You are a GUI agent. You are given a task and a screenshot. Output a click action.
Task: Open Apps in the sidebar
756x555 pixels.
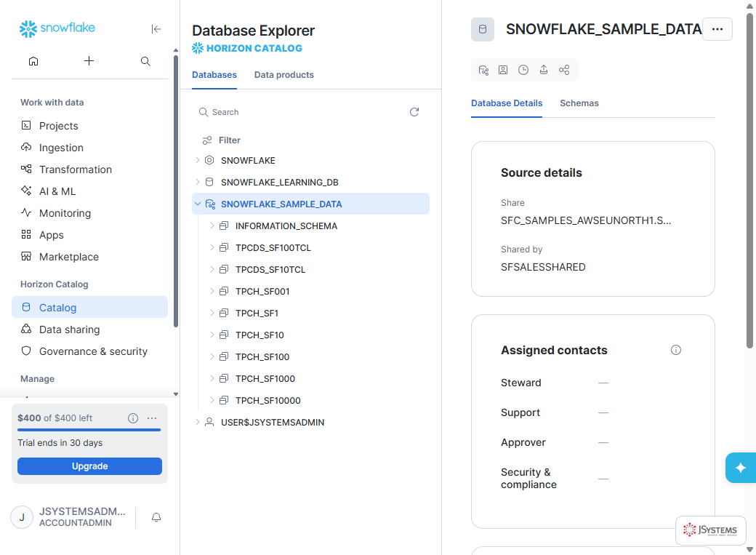(89, 234)
